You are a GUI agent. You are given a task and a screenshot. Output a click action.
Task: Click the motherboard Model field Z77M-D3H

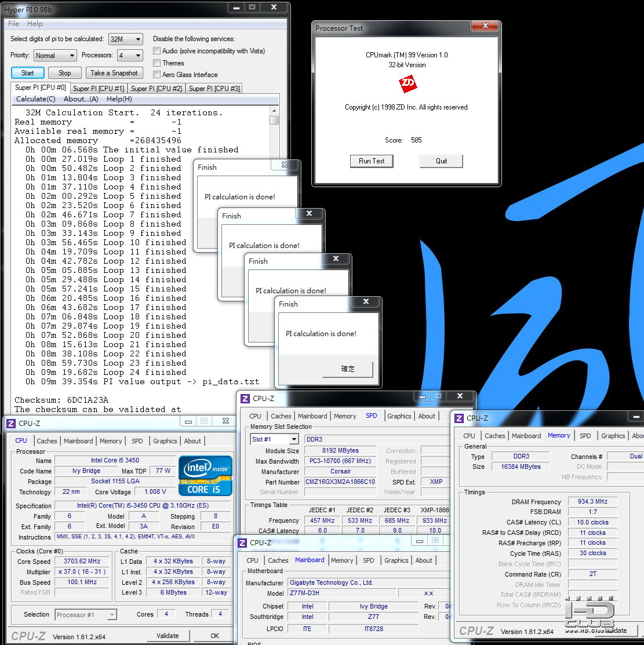point(343,593)
